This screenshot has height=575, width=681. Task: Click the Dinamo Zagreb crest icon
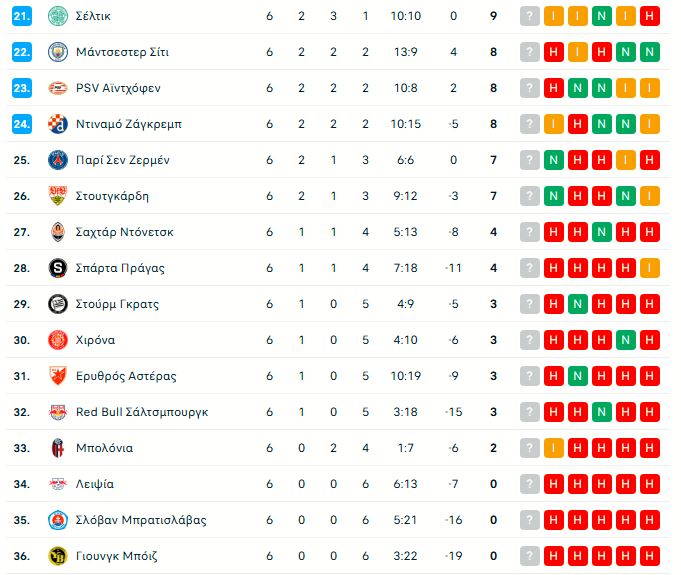(58, 124)
